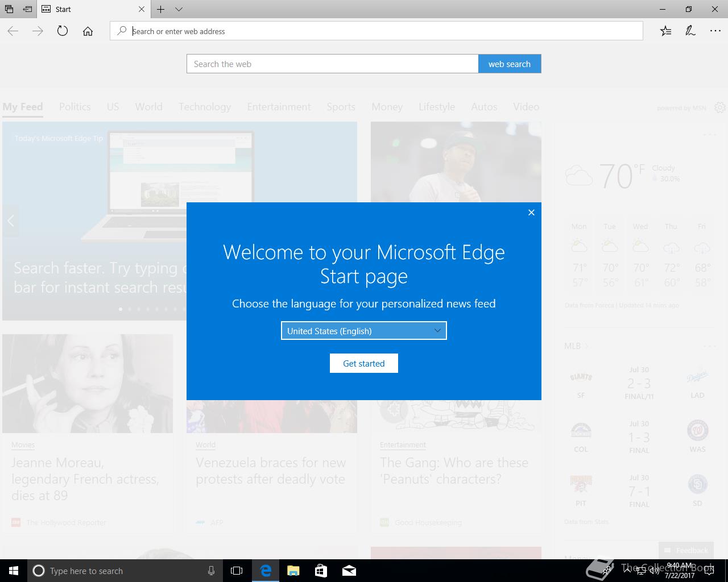The width and height of the screenshot is (728, 582).
Task: Open the United States (English) language dropdown
Action: (x=364, y=331)
